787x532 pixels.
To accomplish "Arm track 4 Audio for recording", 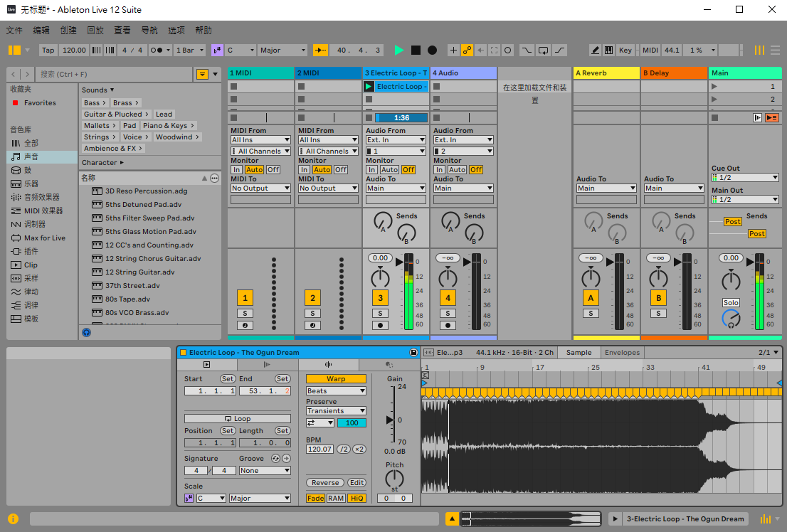I will [x=448, y=325].
